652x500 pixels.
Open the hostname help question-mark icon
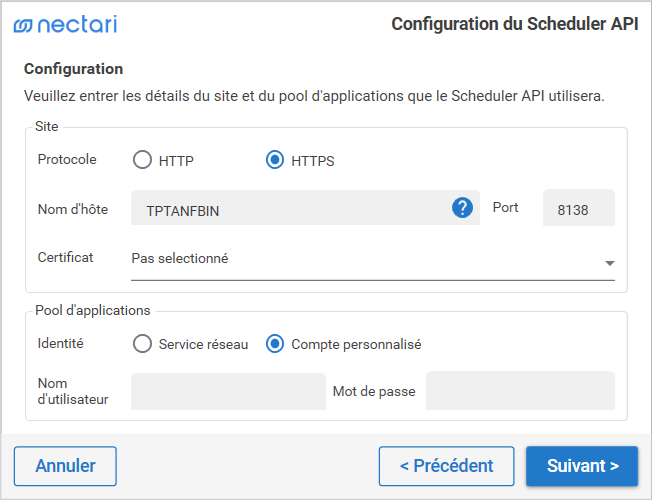[462, 208]
